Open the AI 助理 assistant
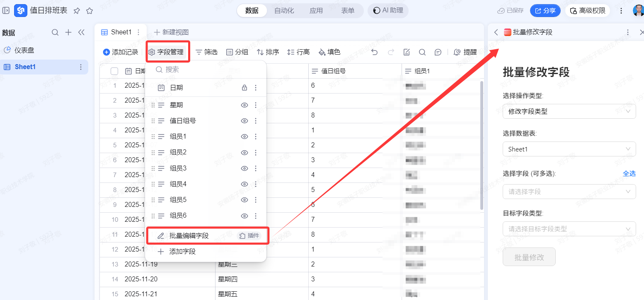644x300 pixels. click(388, 11)
